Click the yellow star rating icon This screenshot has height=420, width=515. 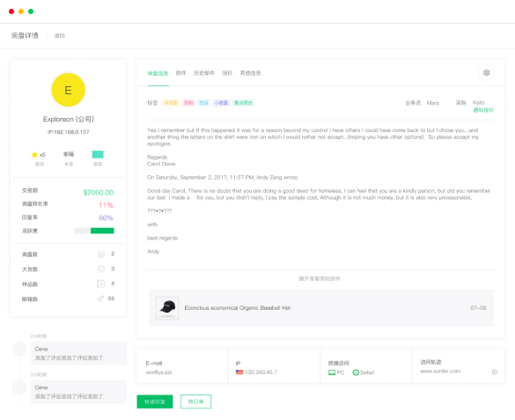click(x=34, y=154)
